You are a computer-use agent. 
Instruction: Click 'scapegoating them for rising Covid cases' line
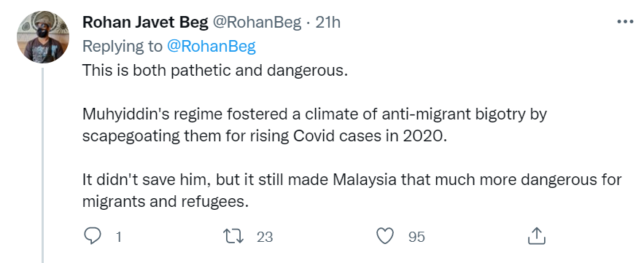tap(264, 136)
